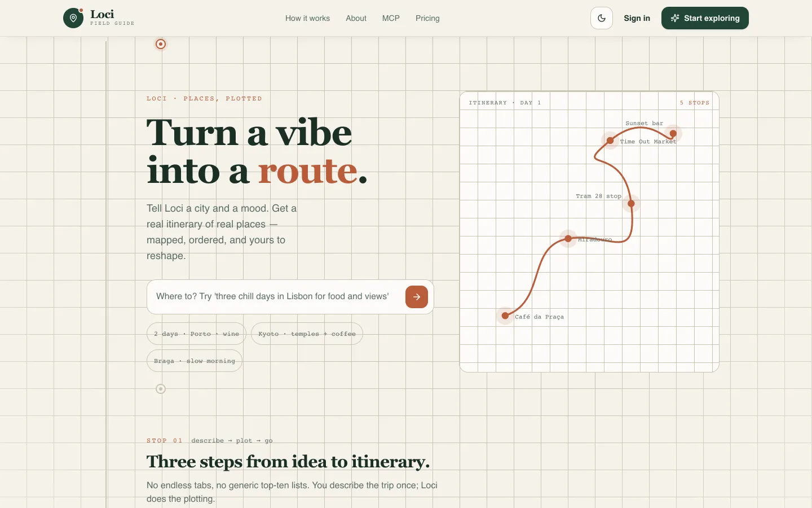Click the '5 STOPS' label on itinerary card

point(695,103)
